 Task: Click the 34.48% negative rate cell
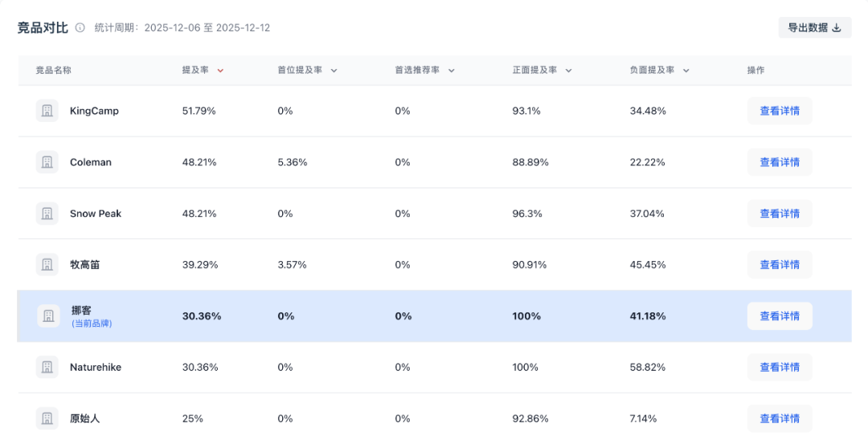point(648,111)
